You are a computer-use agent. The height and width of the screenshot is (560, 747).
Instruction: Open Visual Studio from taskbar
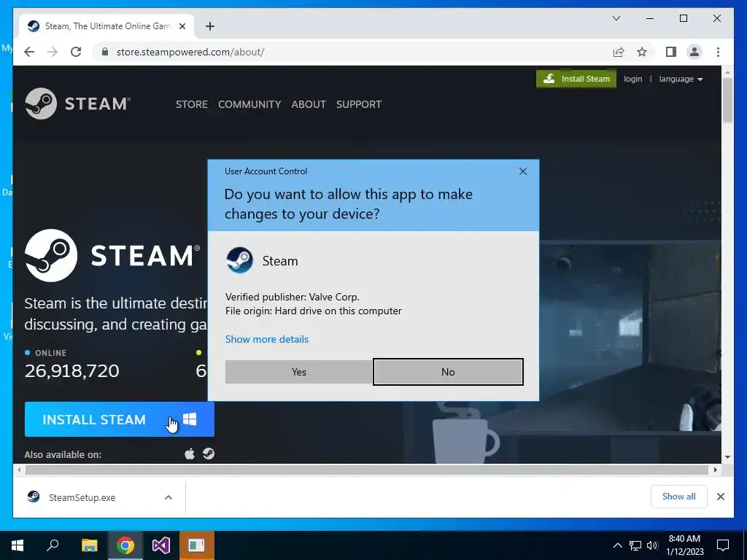[161, 545]
